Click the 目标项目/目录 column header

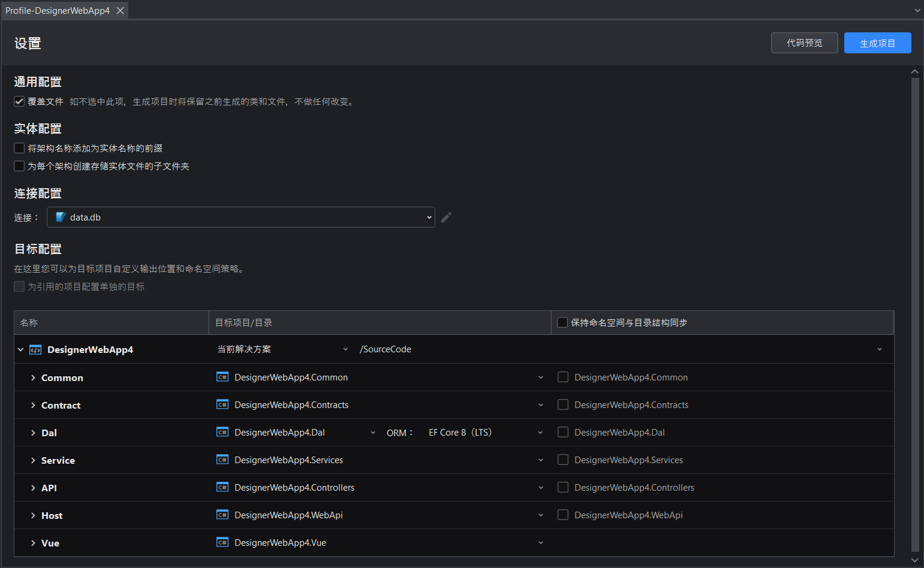pos(380,322)
